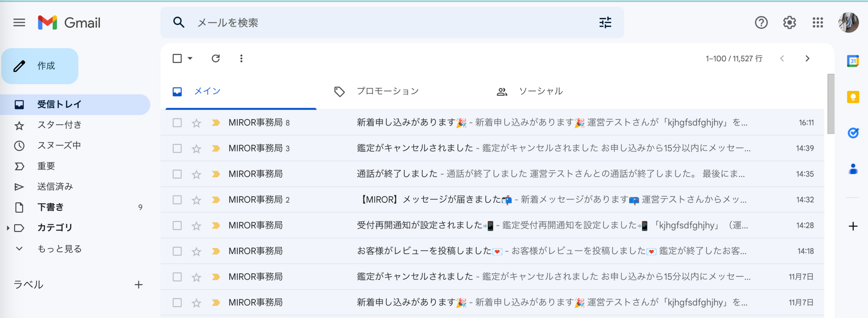Open the Google apps grid

click(x=818, y=23)
